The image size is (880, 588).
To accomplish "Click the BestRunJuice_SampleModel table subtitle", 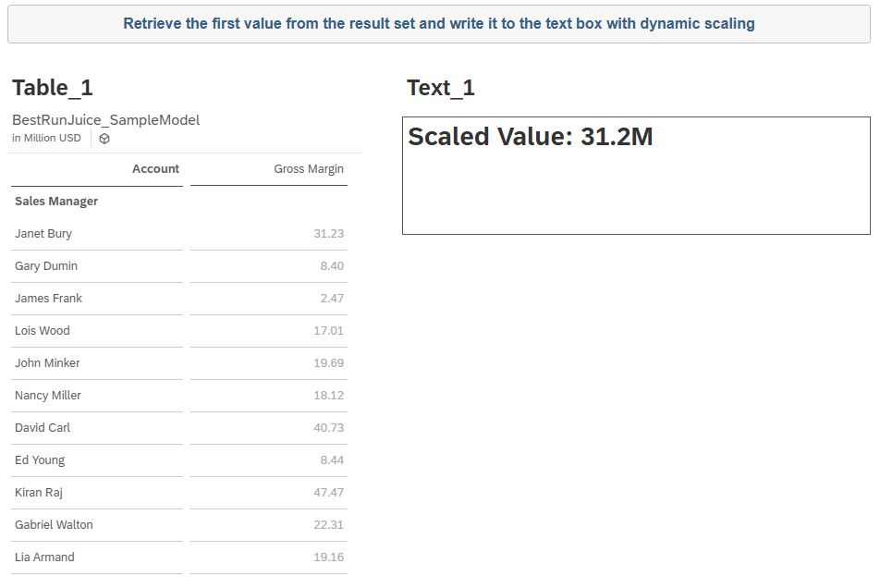I will pyautogui.click(x=105, y=120).
